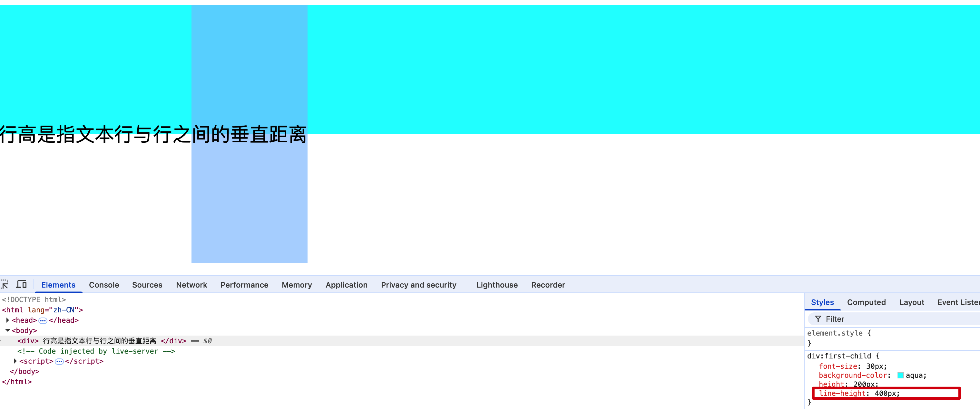Screen dimensions: 980x409
Task: Open the Recorder tab
Action: 548,285
